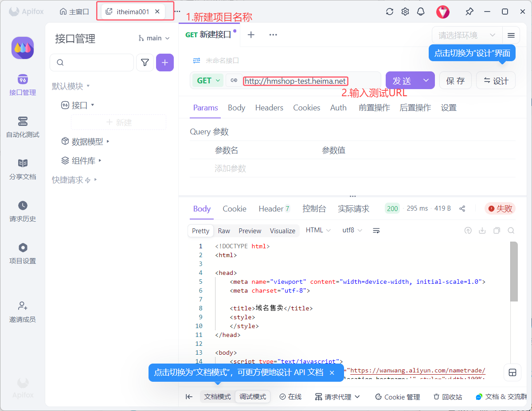Open the utf8 encoding dropdown

[x=352, y=231]
